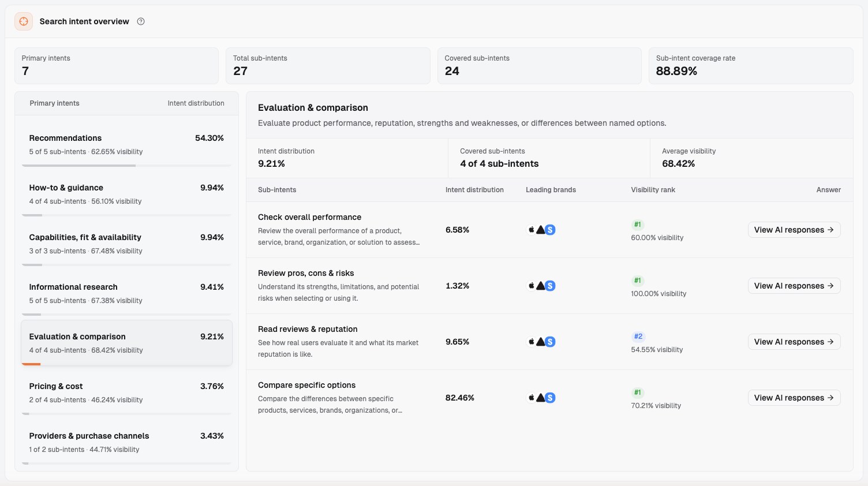The width and height of the screenshot is (868, 486).
Task: Click the 60.00% visibility text
Action: (x=657, y=238)
